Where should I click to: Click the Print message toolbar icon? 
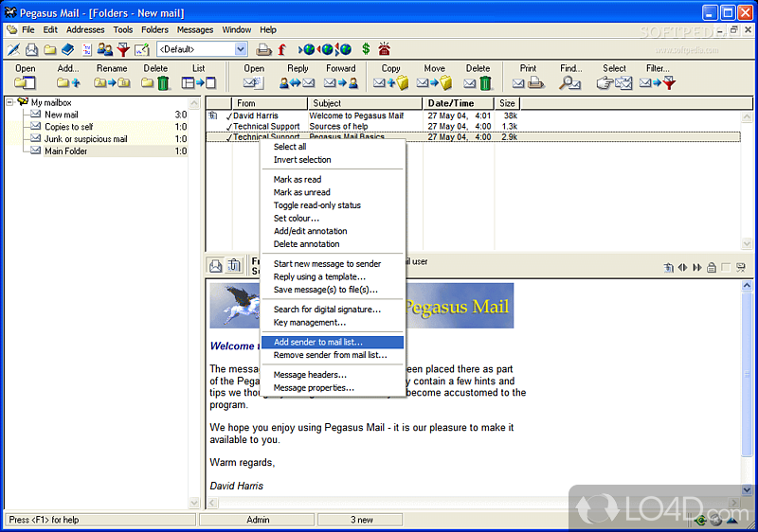(x=527, y=83)
